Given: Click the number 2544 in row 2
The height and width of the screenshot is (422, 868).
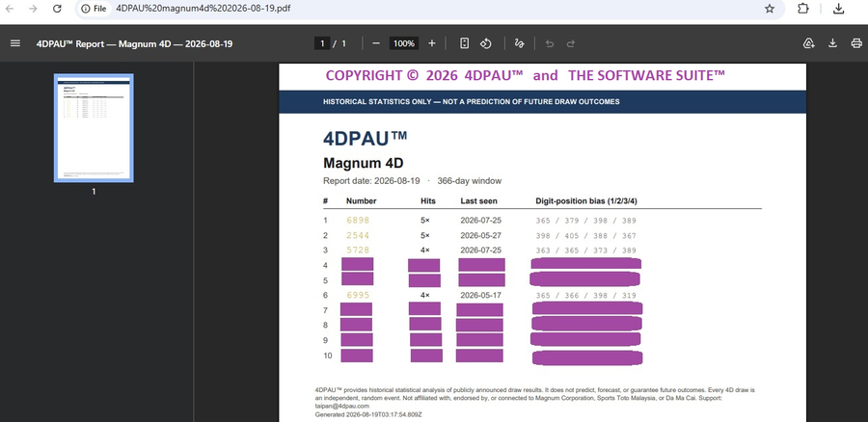Looking at the screenshot, I should click(358, 236).
